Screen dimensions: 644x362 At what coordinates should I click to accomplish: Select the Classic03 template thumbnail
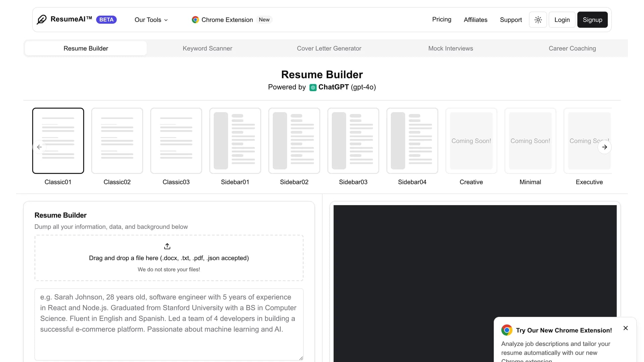(x=176, y=141)
